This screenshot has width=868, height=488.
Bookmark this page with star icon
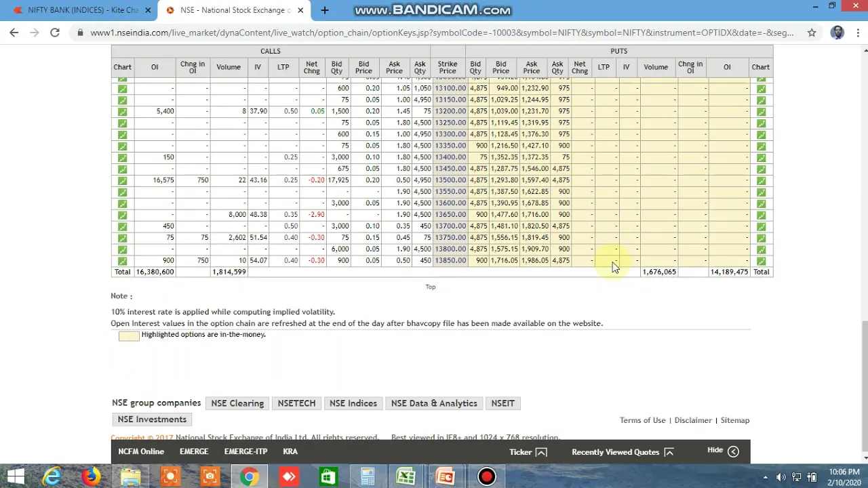click(x=812, y=33)
